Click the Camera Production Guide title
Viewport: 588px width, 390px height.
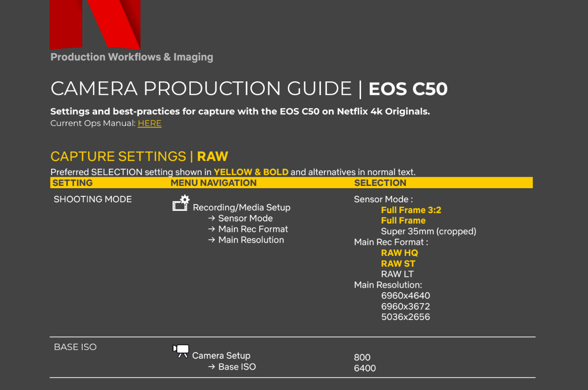tap(249, 89)
